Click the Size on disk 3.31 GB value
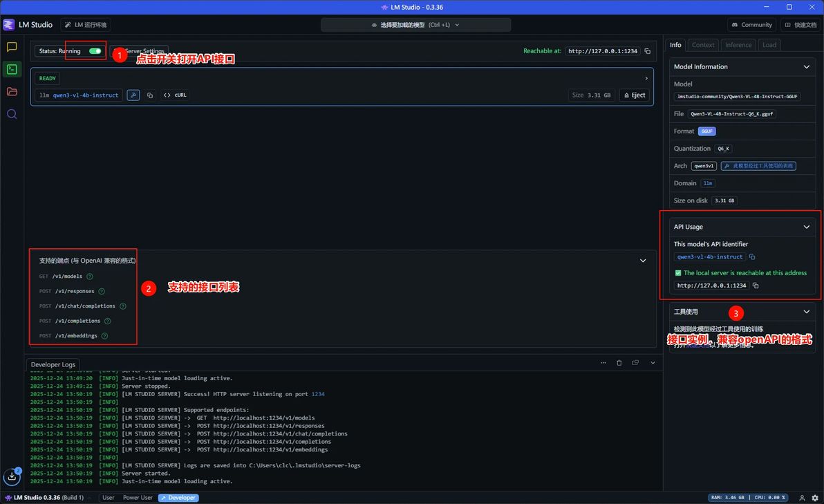824x504 pixels. (724, 200)
